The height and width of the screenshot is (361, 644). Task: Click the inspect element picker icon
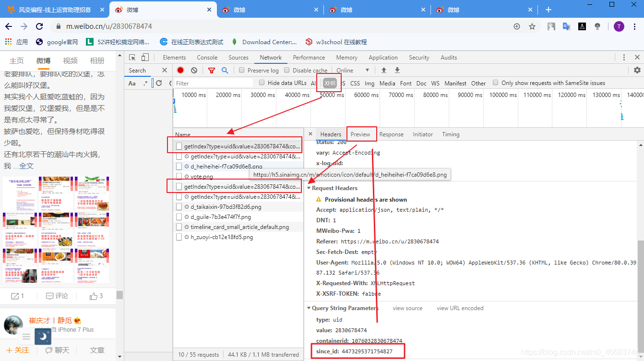tap(133, 58)
